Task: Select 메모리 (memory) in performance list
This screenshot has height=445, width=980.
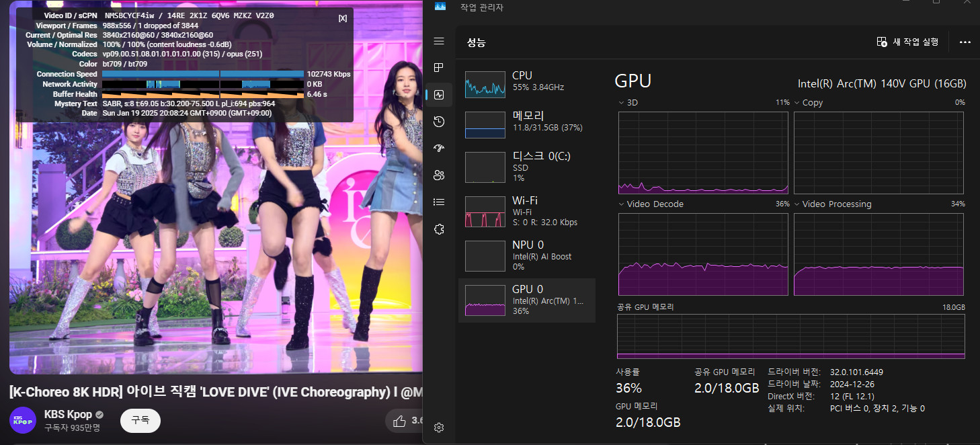Action: click(x=527, y=124)
